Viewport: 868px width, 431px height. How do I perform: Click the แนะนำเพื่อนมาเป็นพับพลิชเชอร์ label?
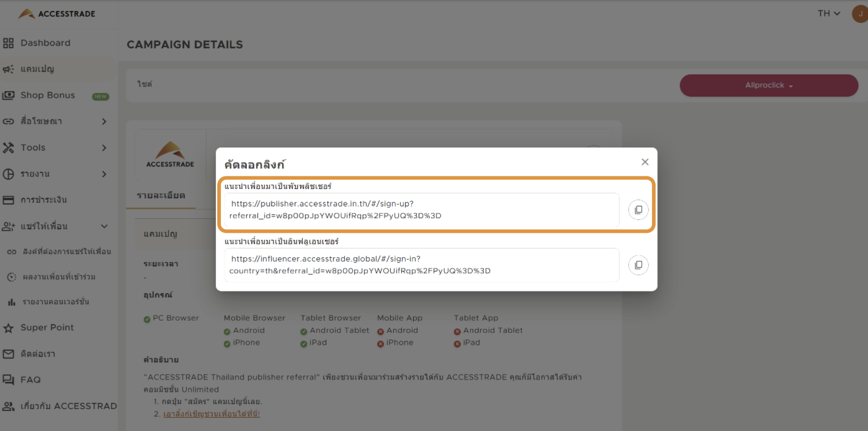click(278, 186)
